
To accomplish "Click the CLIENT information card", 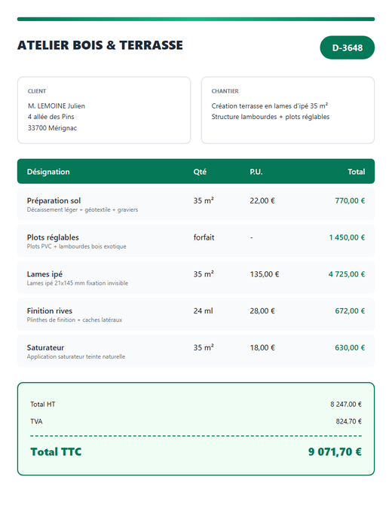I will coord(104,110).
